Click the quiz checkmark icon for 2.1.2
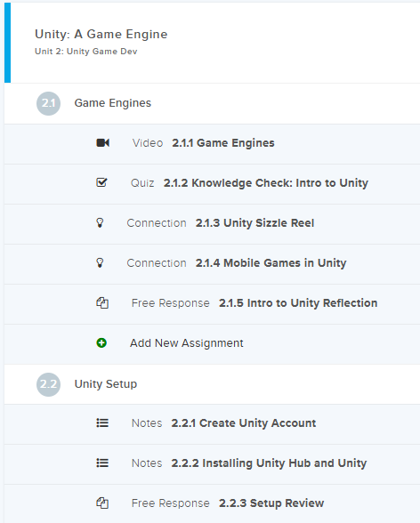 pos(101,182)
